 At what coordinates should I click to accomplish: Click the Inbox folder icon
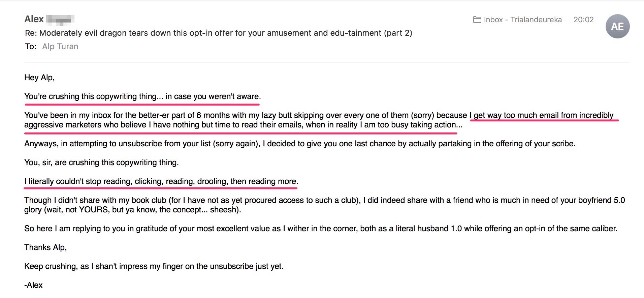[x=477, y=20]
